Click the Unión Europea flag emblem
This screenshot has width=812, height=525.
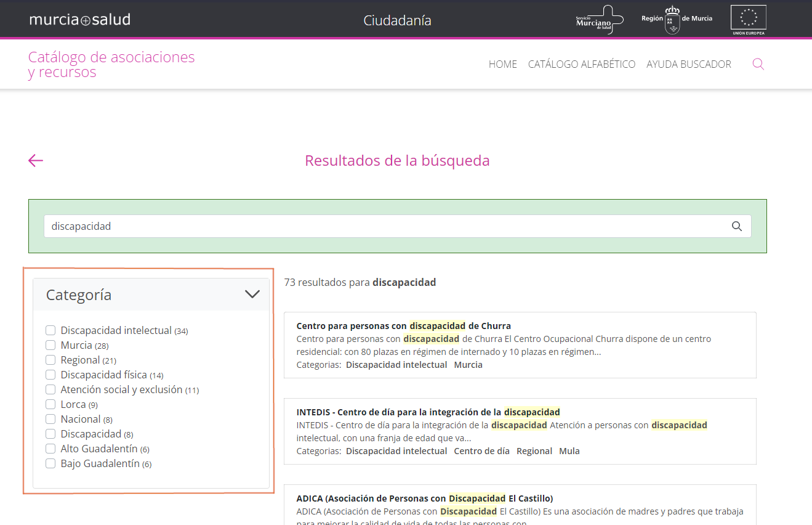click(748, 19)
